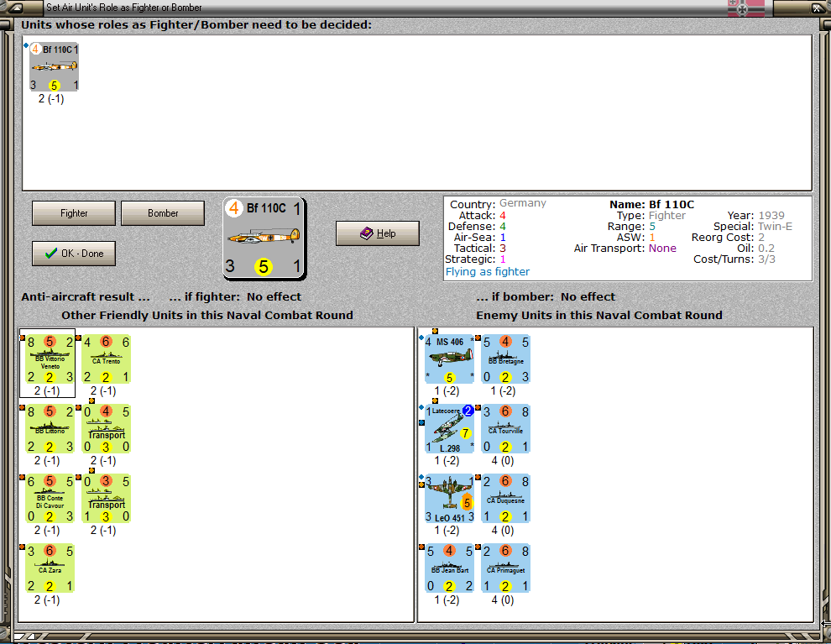Click the German flag in the title bar
This screenshot has height=644, width=831.
point(746,8)
